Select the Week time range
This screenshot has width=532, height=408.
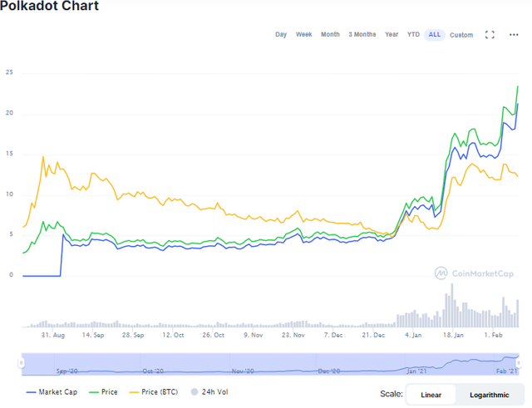(x=303, y=35)
